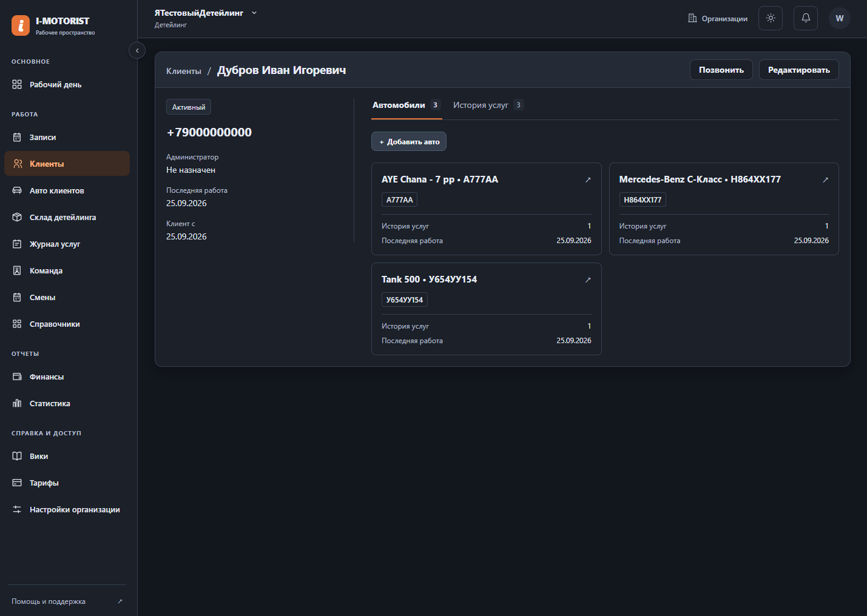Switch to the Автомобили tab
This screenshot has height=616, width=867.
pyautogui.click(x=407, y=105)
